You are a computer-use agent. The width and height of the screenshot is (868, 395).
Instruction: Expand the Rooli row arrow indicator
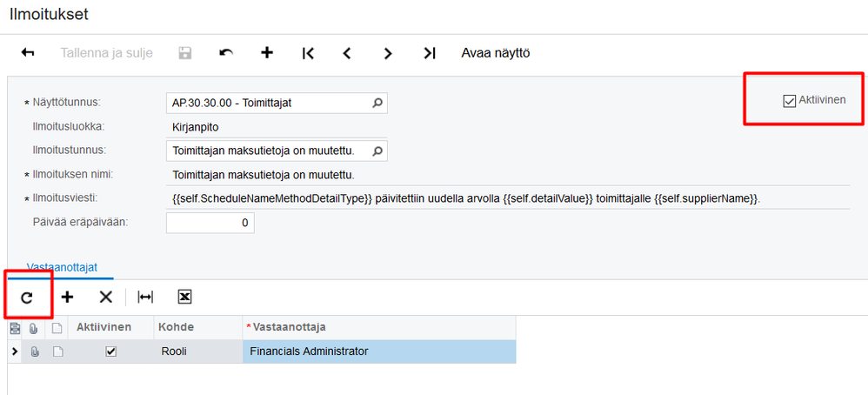15,351
